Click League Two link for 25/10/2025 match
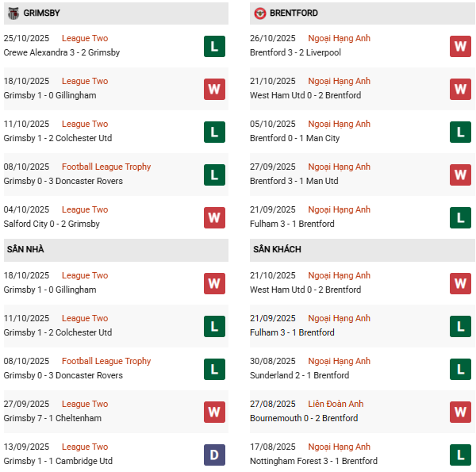The image size is (476, 472). click(85, 38)
